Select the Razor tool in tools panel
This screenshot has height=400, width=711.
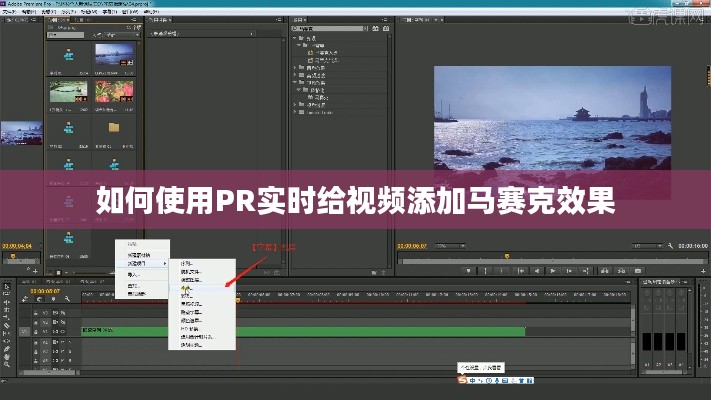pyautogui.click(x=8, y=324)
